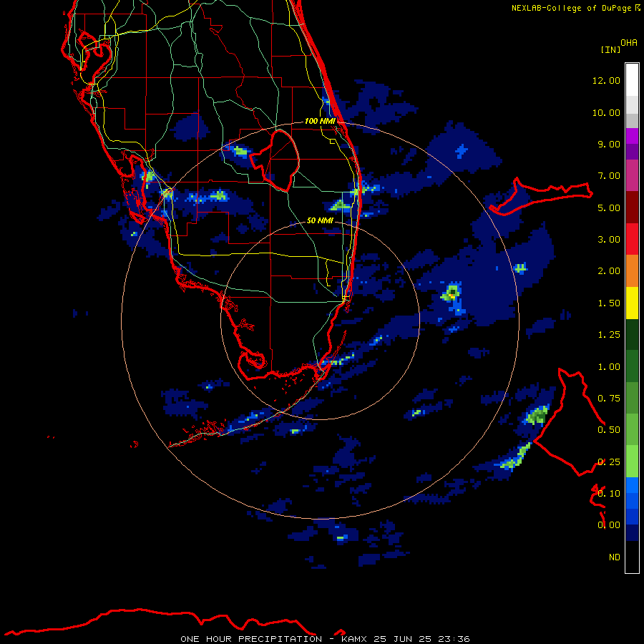Click Lake Okeechobee outline on the map
This screenshot has width=644, height=644.
pyautogui.click(x=274, y=160)
